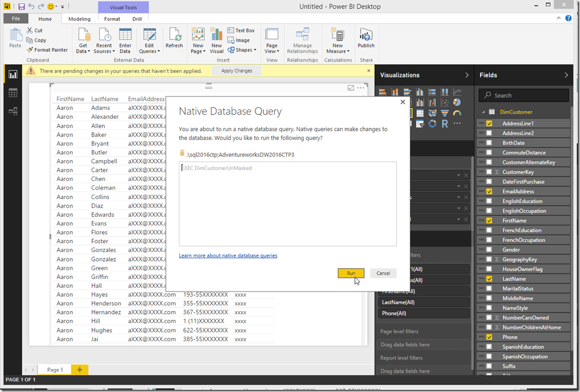Check the Gender field
The width and height of the screenshot is (580, 392).
489,250
